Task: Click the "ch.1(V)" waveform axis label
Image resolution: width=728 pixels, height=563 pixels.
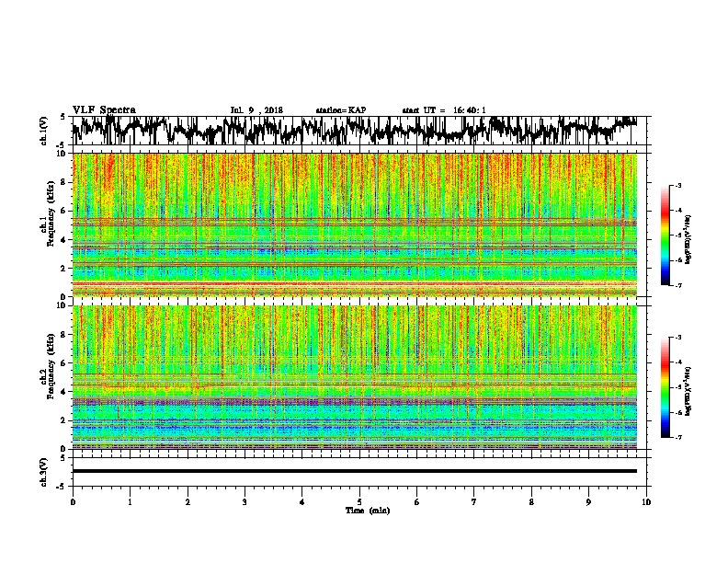Action: (x=44, y=131)
